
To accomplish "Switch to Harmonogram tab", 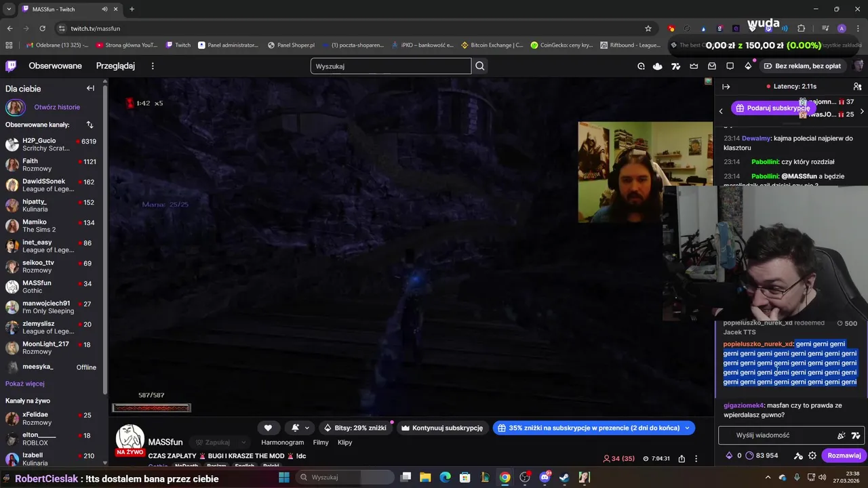I will click(283, 443).
